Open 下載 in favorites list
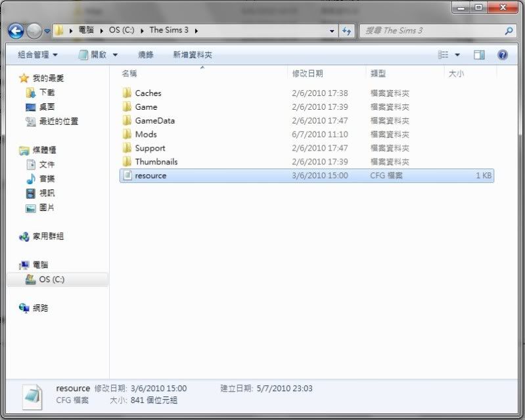525x420 pixels. coord(47,93)
